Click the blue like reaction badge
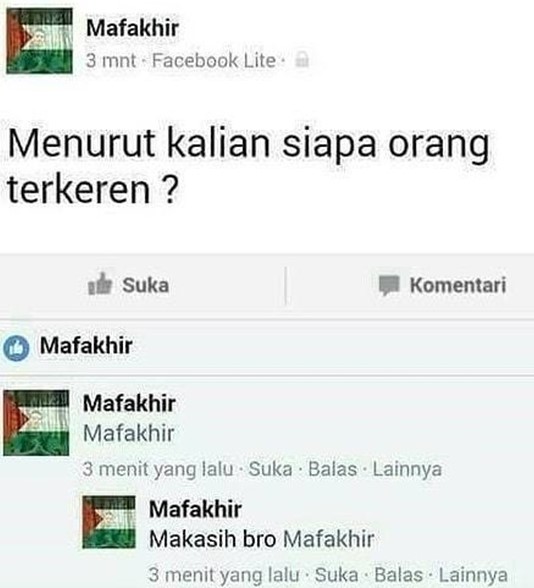The width and height of the screenshot is (534, 588). click(16, 348)
